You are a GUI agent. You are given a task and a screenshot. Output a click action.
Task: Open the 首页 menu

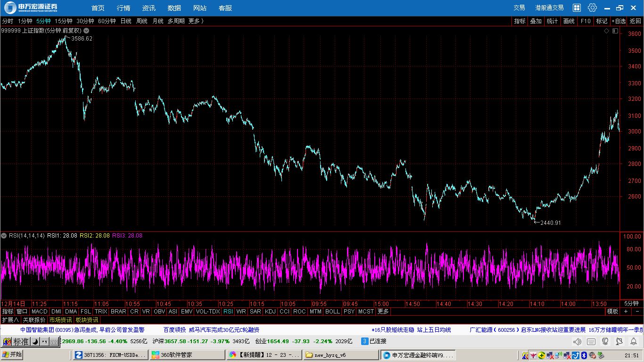[98, 8]
